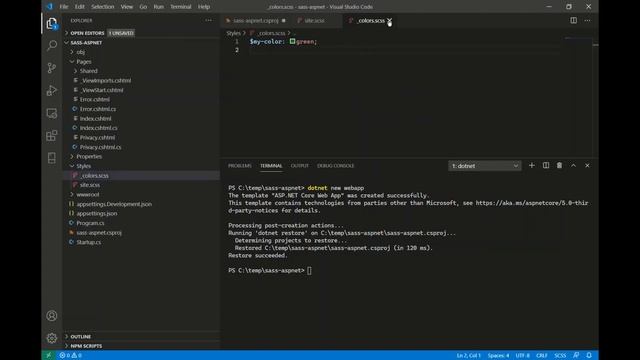
Task: Click the Split Editor Right icon
Action: tap(573, 20)
